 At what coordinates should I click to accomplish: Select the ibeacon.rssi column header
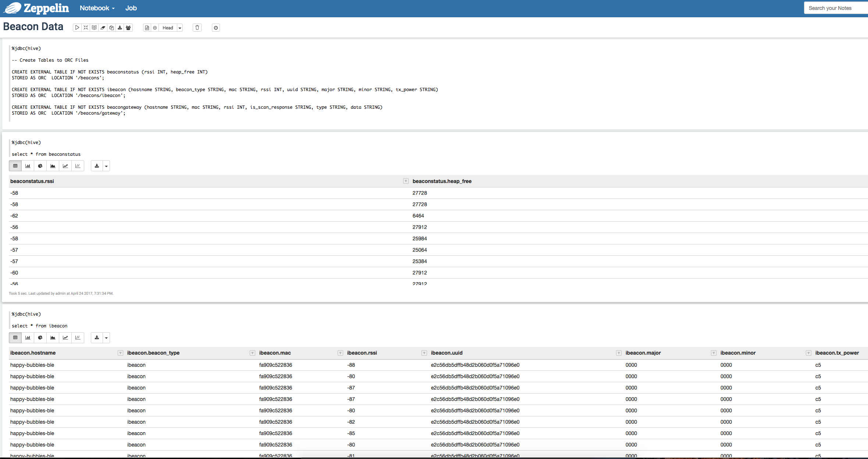[363, 352]
